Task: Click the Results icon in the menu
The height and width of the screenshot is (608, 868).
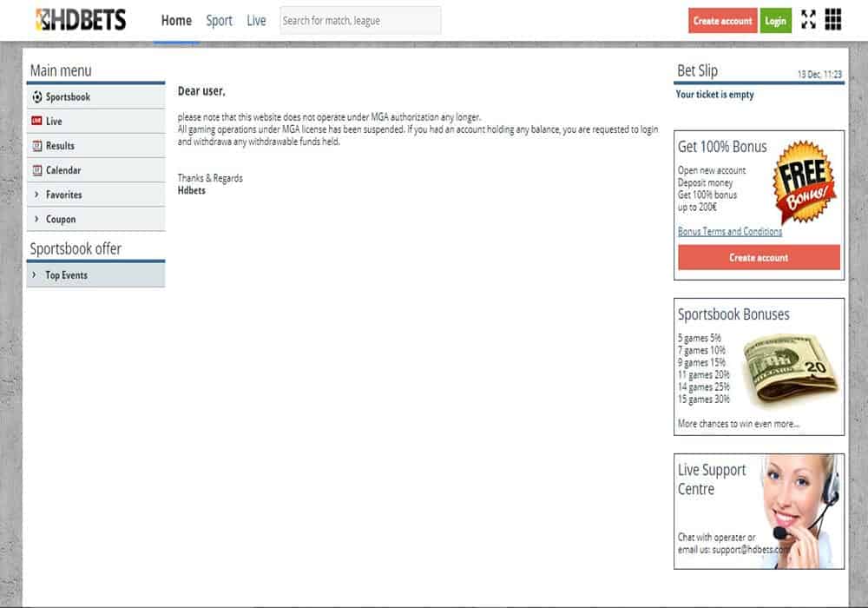Action: point(37,146)
